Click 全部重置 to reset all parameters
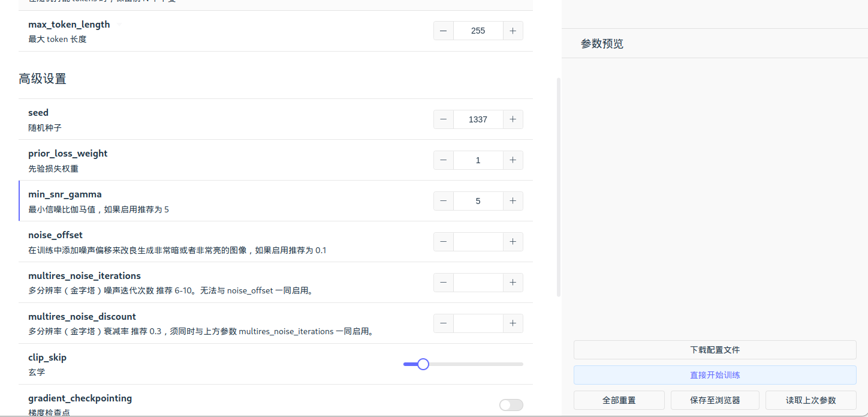Image resolution: width=868 pixels, height=417 pixels. tap(619, 400)
